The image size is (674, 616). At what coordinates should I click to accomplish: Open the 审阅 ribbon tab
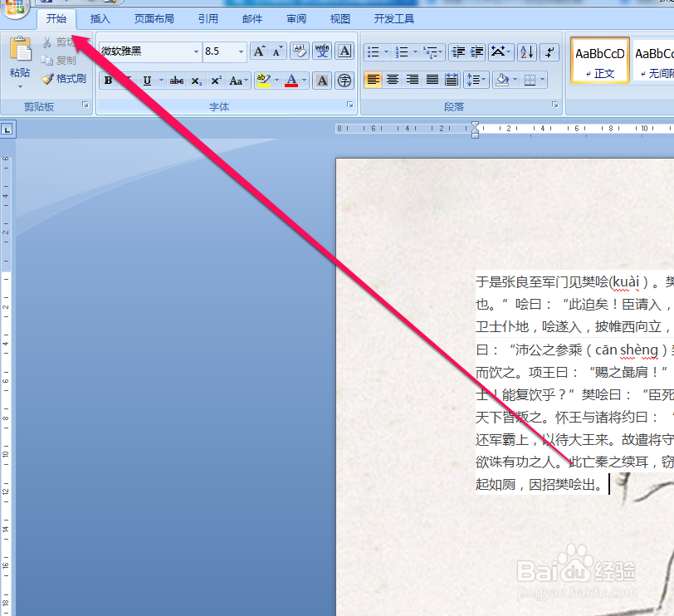pos(295,18)
